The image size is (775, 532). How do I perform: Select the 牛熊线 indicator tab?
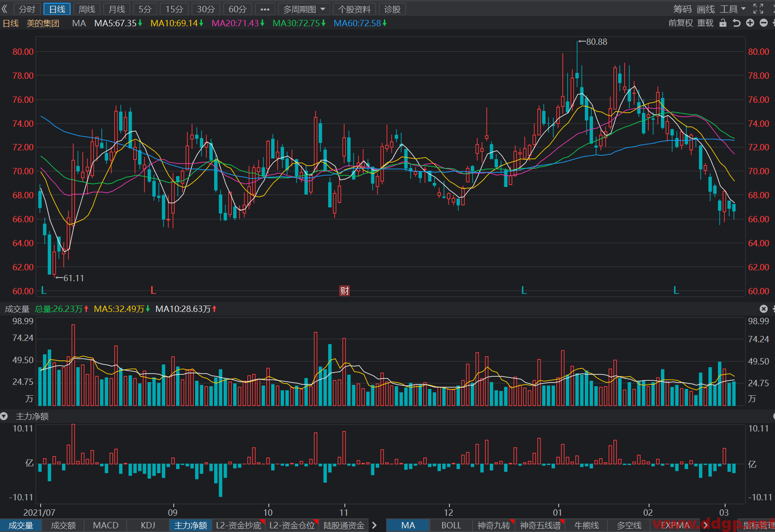pyautogui.click(x=587, y=525)
